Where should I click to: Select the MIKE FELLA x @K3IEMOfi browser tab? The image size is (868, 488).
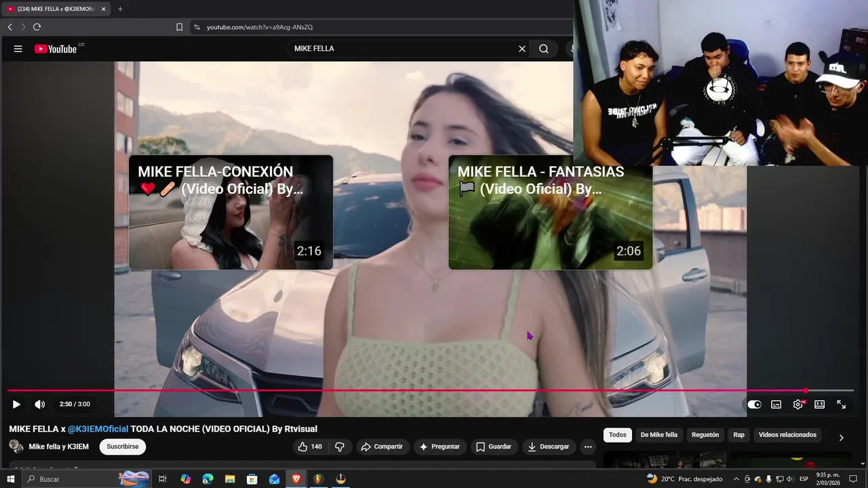56,9
